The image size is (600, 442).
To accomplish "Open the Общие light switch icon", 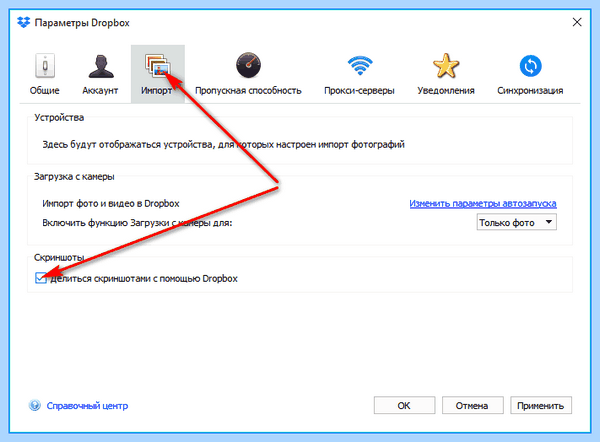I will click(x=45, y=65).
